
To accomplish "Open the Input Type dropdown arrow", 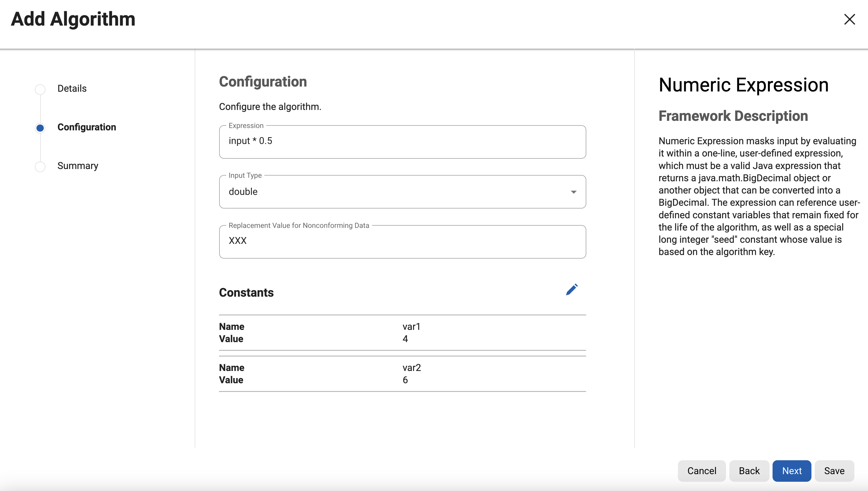I will [573, 192].
